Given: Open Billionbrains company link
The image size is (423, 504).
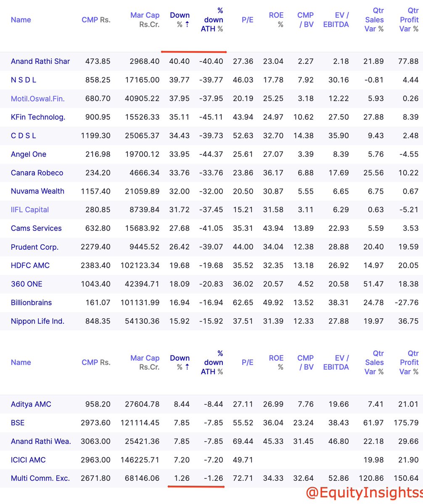Looking at the screenshot, I should (31, 303).
